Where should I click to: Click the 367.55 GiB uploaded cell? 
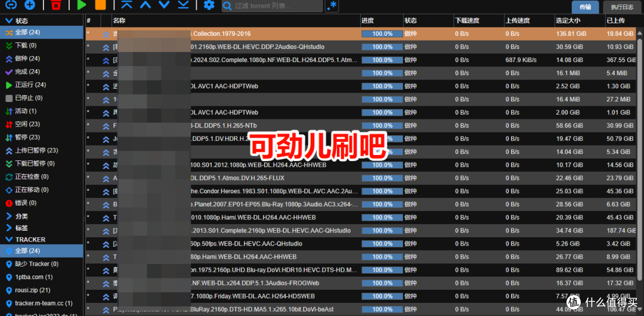click(621, 60)
